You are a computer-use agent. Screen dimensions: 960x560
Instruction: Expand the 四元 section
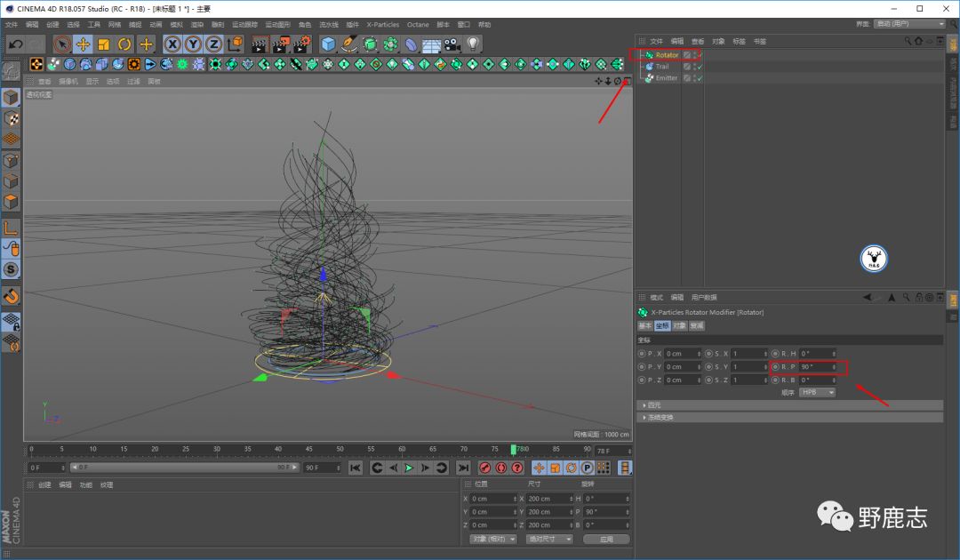coord(655,405)
